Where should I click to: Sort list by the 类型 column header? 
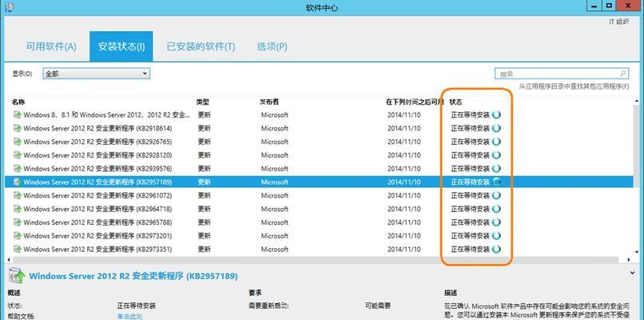tap(203, 102)
